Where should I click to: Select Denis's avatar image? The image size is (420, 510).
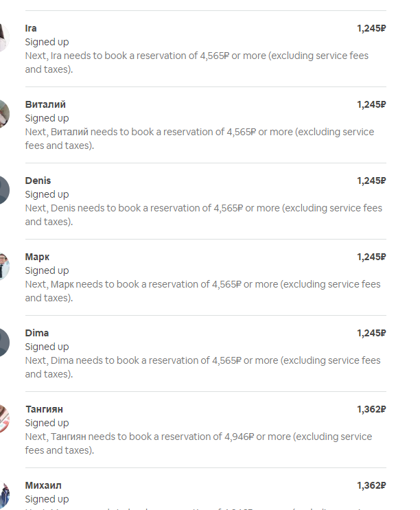(x=3, y=190)
